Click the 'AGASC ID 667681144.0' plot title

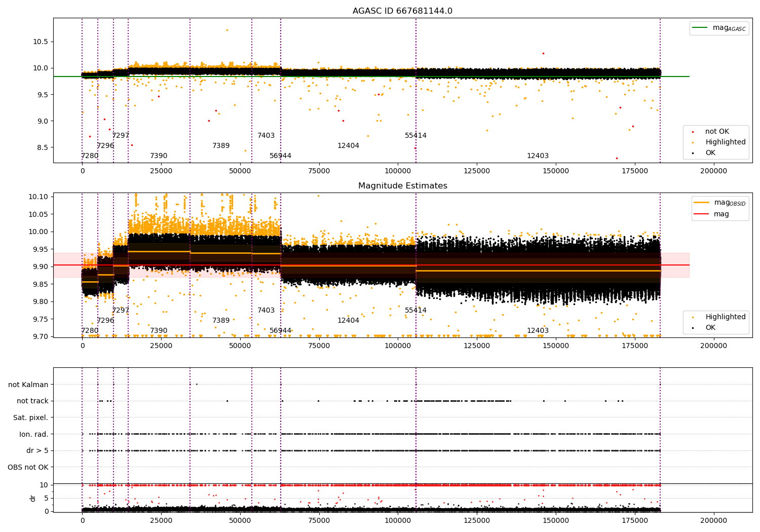click(x=403, y=11)
